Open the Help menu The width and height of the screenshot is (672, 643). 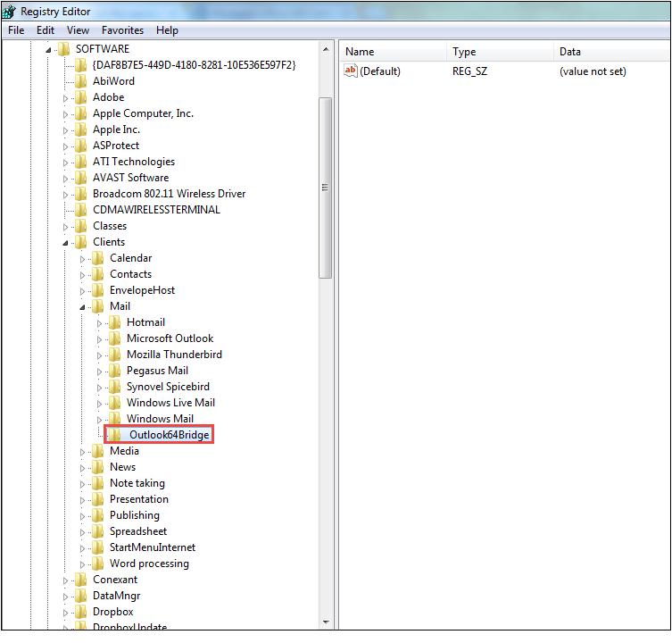tap(167, 30)
